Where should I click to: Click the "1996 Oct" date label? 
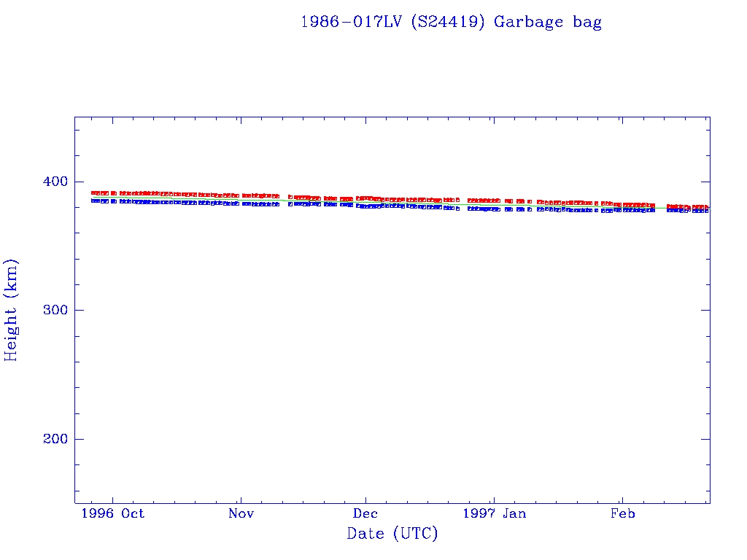click(x=112, y=513)
